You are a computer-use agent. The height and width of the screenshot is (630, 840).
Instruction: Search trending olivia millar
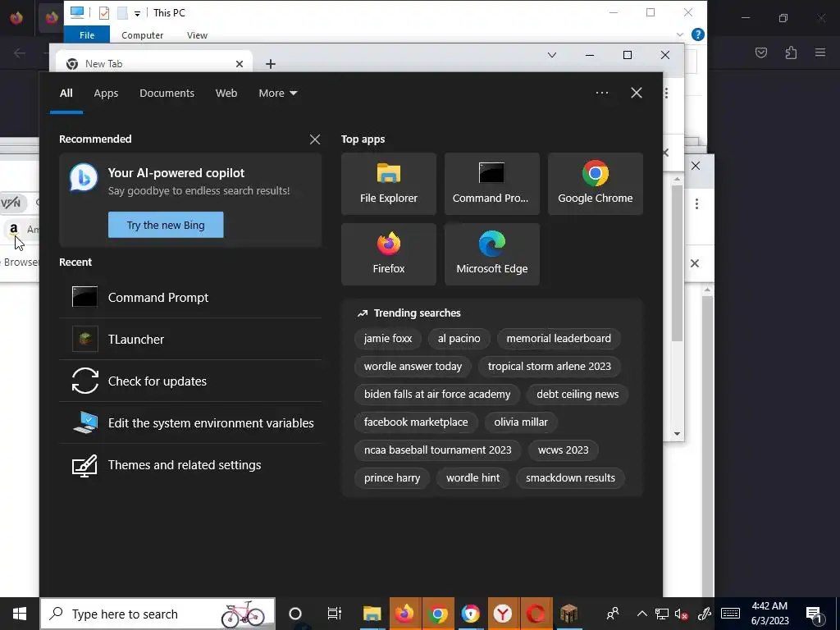521,422
